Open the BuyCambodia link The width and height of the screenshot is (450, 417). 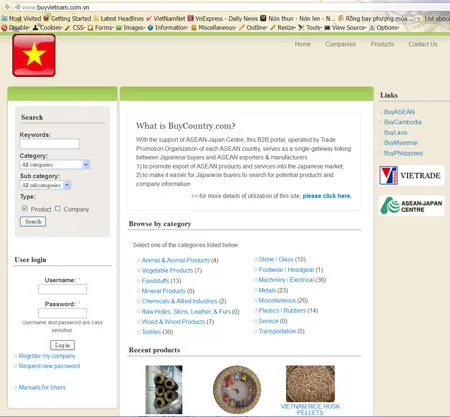(x=403, y=122)
